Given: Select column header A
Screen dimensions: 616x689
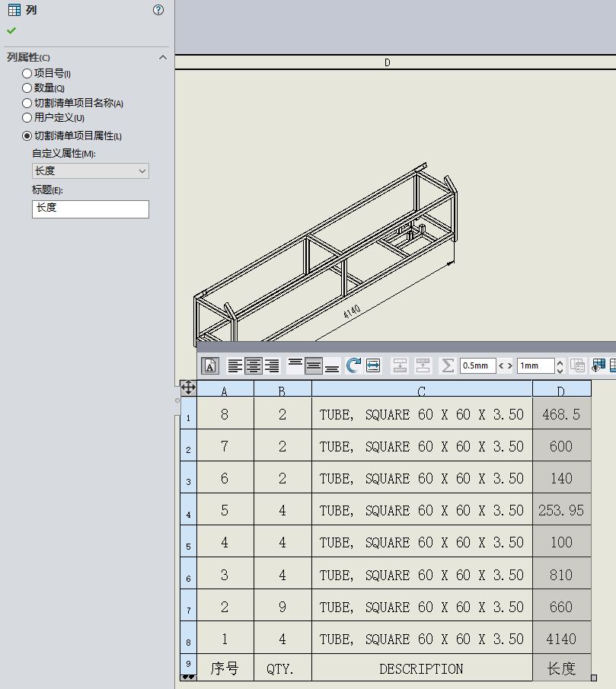Looking at the screenshot, I should (225, 389).
